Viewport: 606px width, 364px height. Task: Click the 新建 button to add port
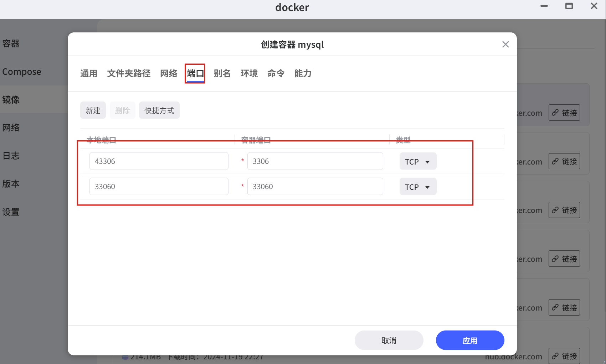(x=93, y=110)
